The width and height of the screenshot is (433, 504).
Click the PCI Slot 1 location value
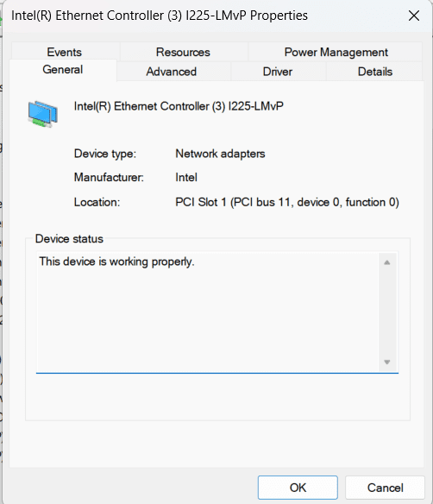(287, 202)
